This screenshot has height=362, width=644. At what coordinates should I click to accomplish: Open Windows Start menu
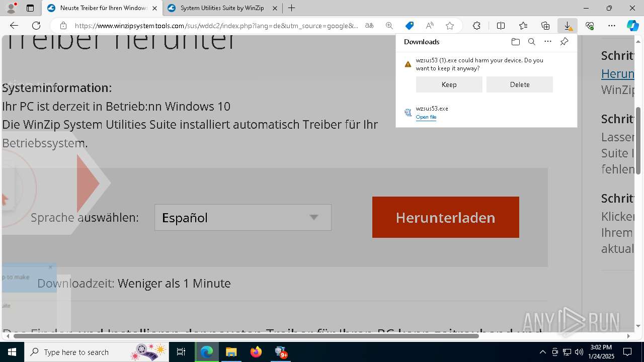pos(12,352)
